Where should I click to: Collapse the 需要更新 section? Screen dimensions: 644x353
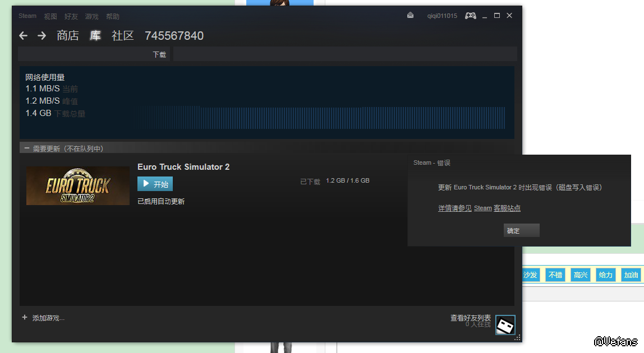(27, 148)
